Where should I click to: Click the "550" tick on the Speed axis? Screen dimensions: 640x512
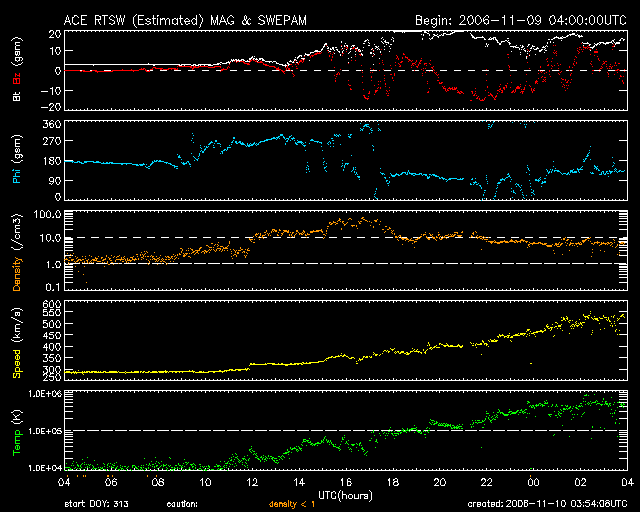click(x=52, y=313)
